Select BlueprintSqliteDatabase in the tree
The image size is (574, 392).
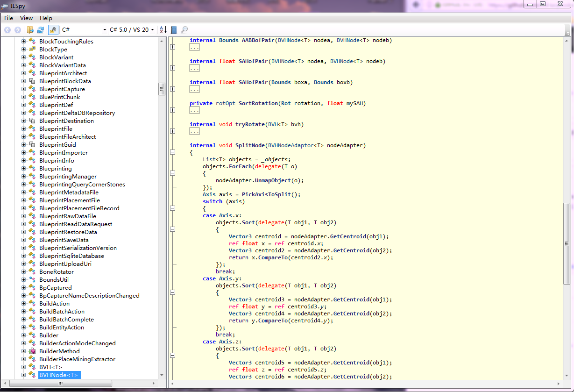tap(71, 256)
